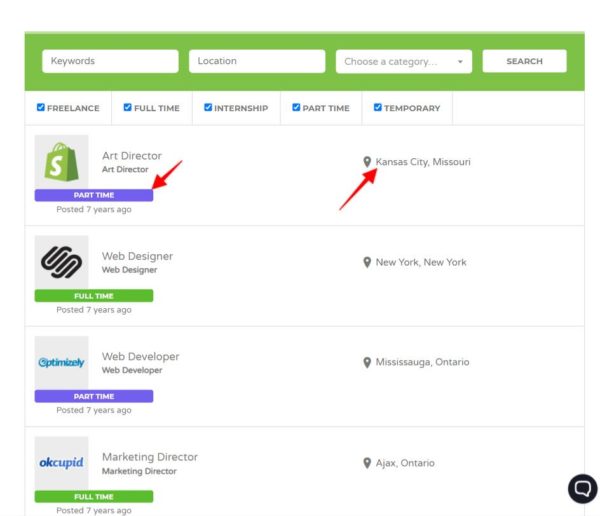The image size is (600, 516).
Task: Open the Choose a category dropdown
Action: 404,61
